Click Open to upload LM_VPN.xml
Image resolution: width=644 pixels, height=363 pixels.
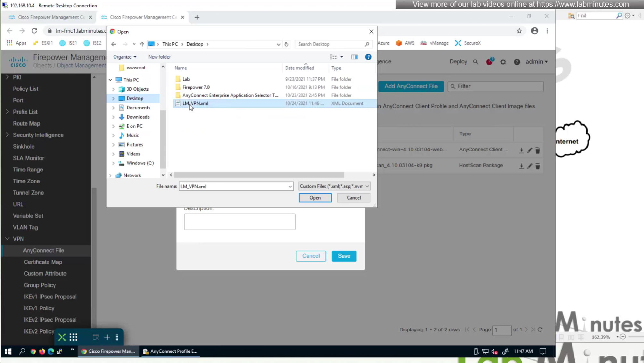[x=315, y=198]
